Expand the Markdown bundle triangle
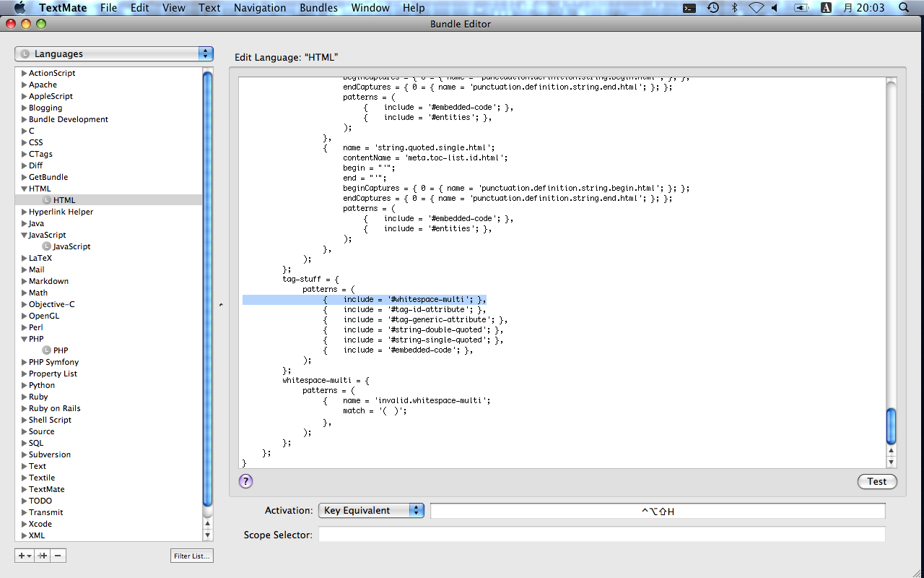The height and width of the screenshot is (578, 924). (x=25, y=281)
